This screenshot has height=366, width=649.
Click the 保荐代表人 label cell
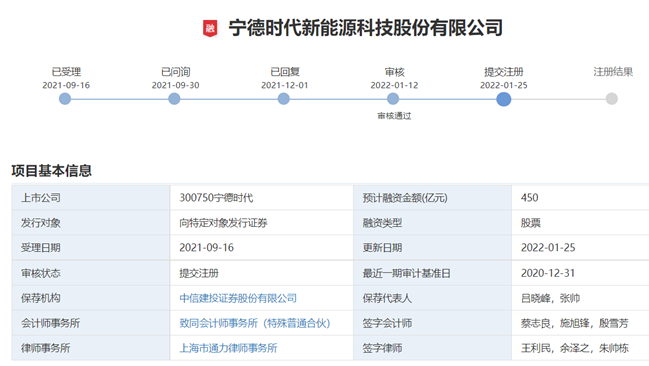[x=433, y=298]
